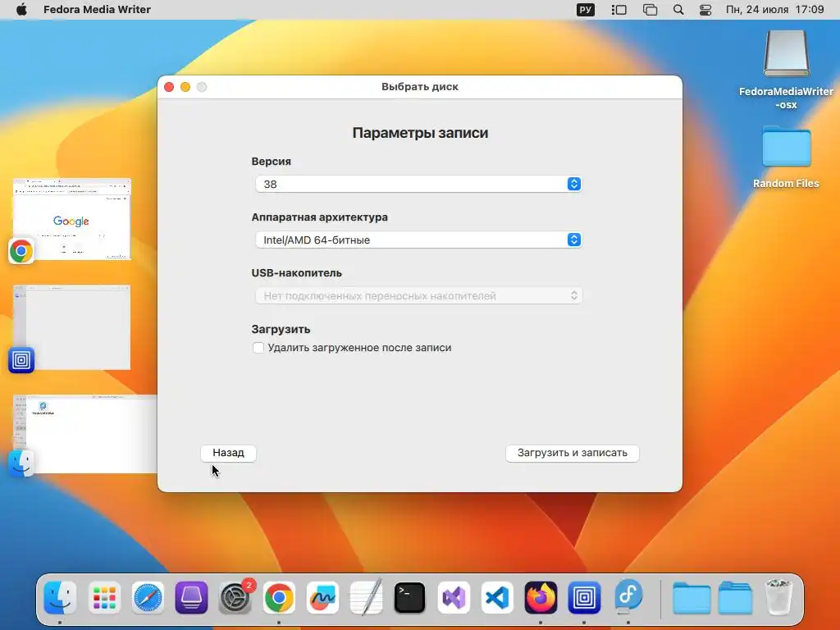The width and height of the screenshot is (840, 630).
Task: Click the Назад button
Action: tap(228, 453)
